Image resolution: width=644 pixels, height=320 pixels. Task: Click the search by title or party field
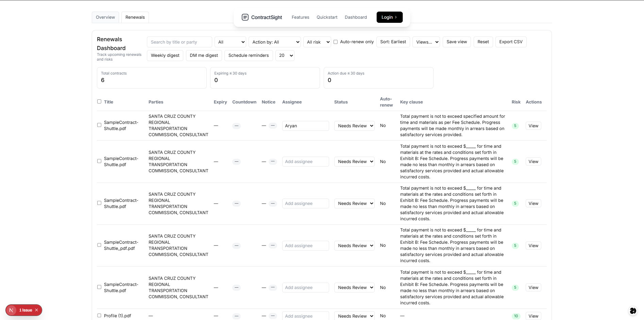[x=179, y=42]
